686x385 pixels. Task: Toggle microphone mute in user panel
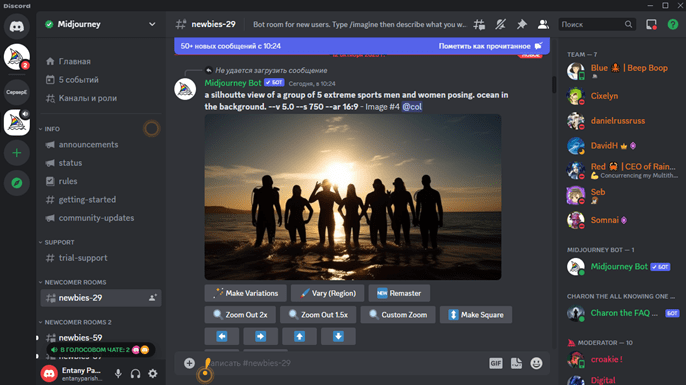(118, 374)
